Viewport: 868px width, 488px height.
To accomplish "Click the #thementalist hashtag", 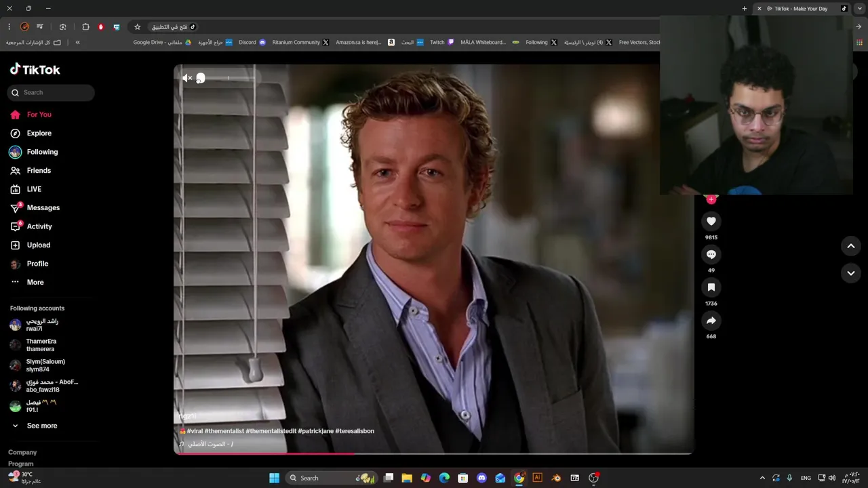I will [x=224, y=431].
